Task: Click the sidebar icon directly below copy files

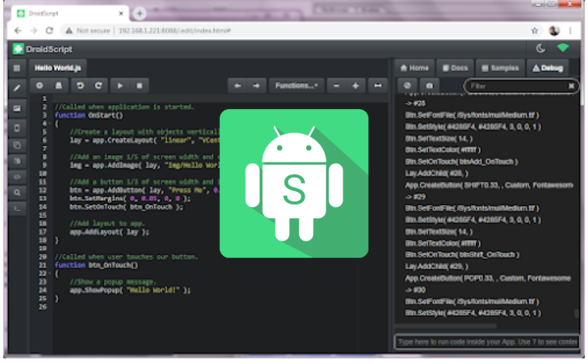Action: [x=17, y=161]
